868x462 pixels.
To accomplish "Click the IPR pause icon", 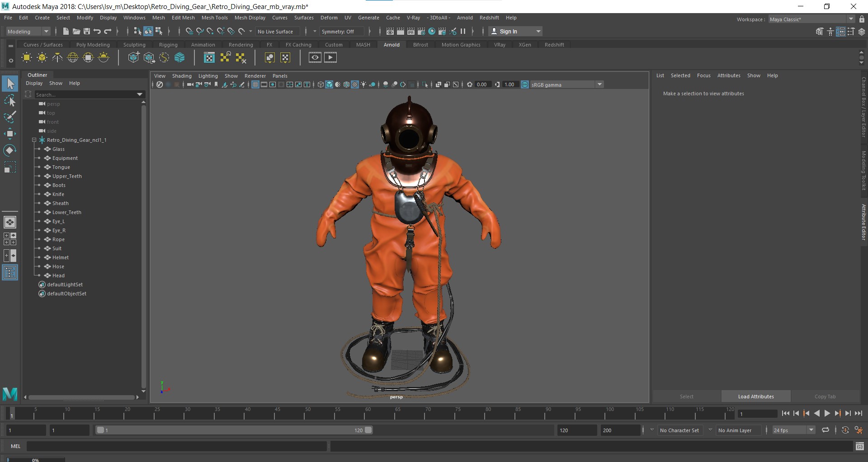I will [x=463, y=31].
